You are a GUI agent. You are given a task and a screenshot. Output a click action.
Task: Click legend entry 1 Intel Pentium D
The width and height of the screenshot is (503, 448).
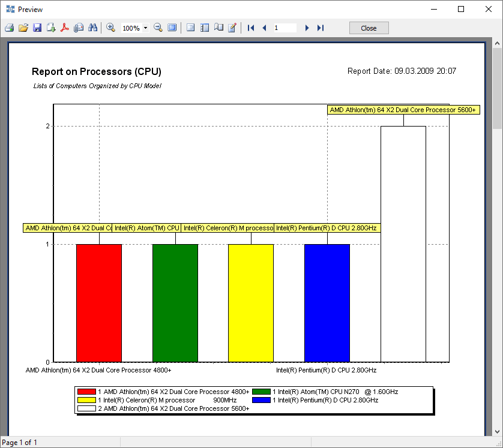point(325,400)
